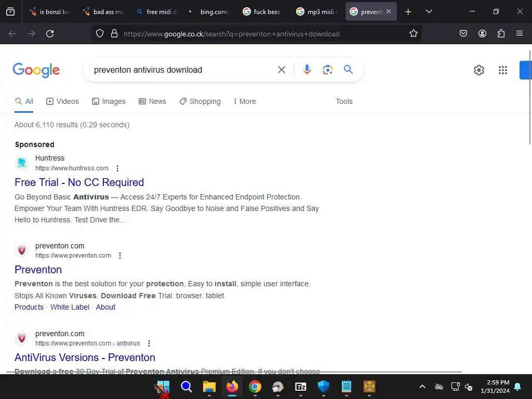Screen dimensions: 532x399
Task: Open Windows Security shield in taskbar
Action: click(x=323, y=387)
